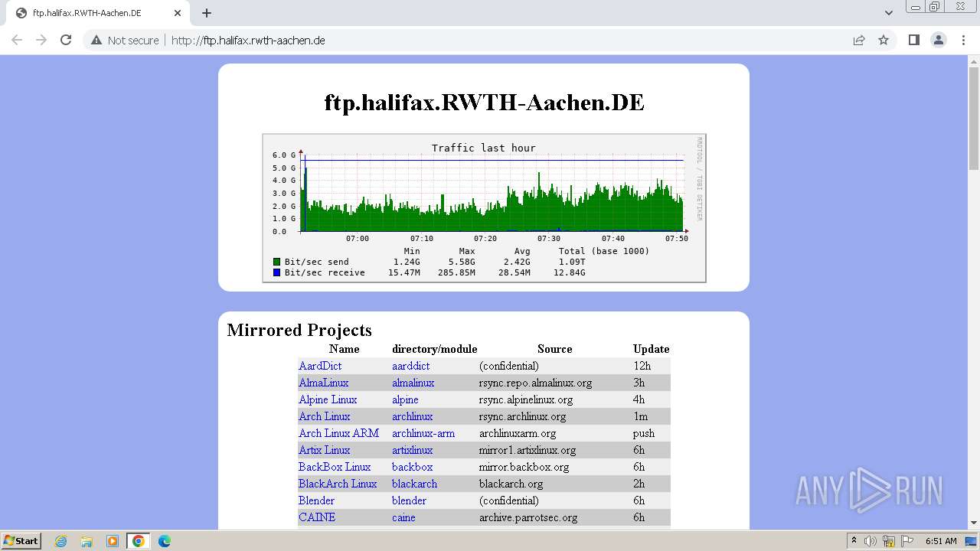Open the blender directory link
Screen dimensions: 980x551
(410, 500)
